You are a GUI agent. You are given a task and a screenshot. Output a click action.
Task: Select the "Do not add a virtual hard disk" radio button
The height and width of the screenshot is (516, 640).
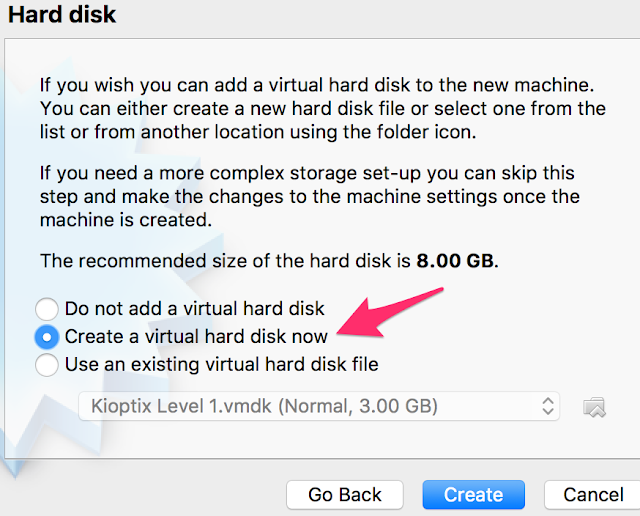pyautogui.click(x=47, y=310)
